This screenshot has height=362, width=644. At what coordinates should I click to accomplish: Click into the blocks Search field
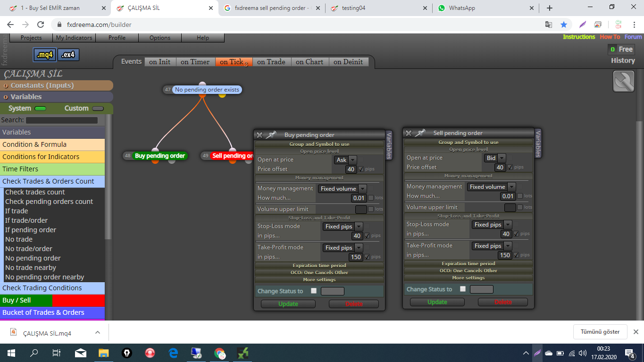[x=61, y=120]
